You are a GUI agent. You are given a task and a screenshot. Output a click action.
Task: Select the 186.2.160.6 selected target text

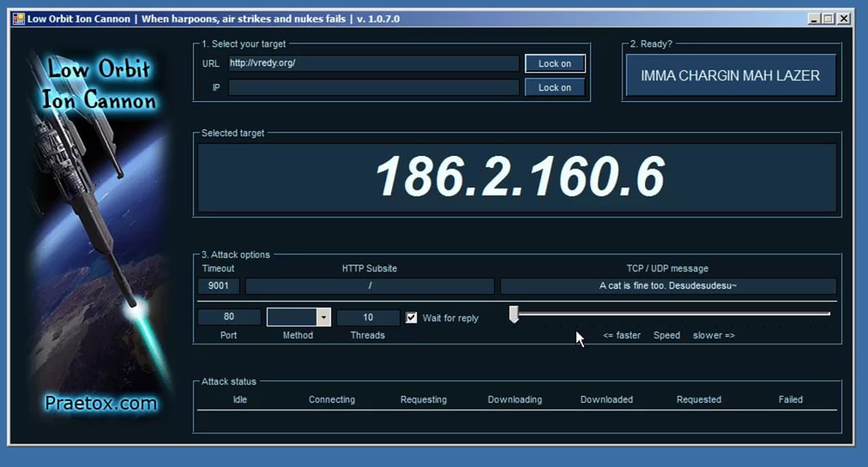(x=520, y=177)
